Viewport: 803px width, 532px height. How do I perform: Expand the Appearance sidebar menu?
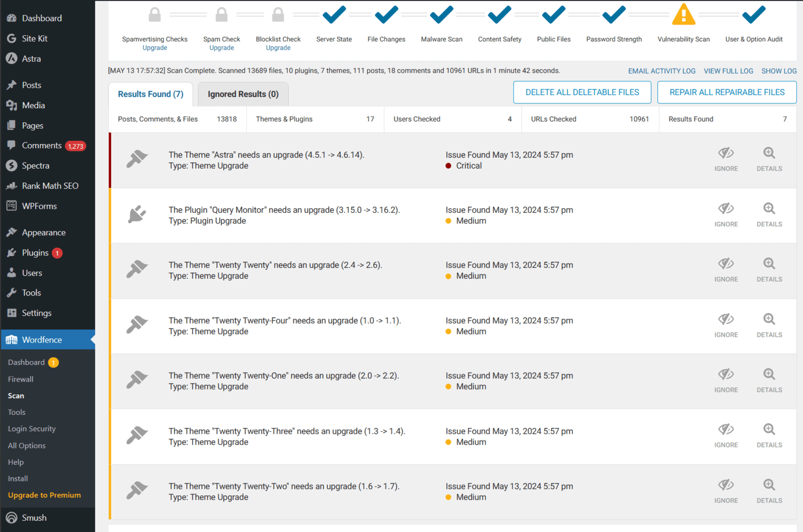[43, 232]
